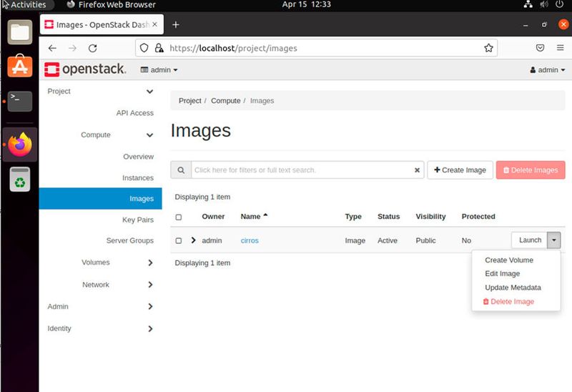Reload the page with the refresh icon
Image resolution: width=572 pixels, height=392 pixels.
pyautogui.click(x=93, y=48)
